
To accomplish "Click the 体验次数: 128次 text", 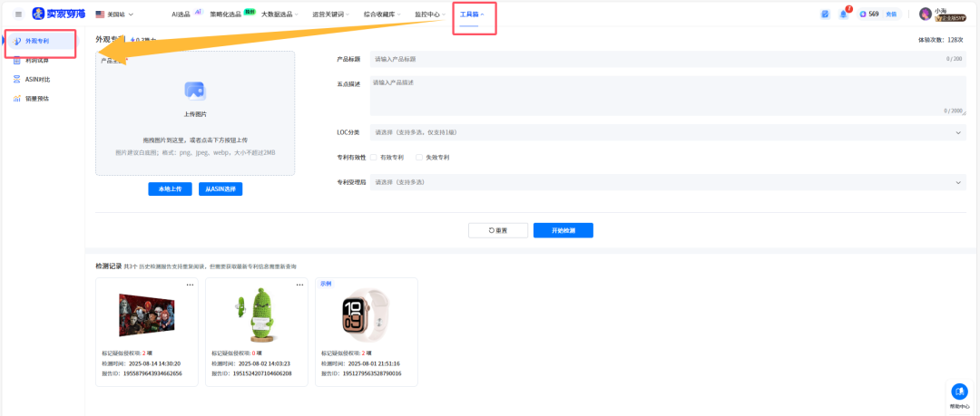I will (940, 39).
